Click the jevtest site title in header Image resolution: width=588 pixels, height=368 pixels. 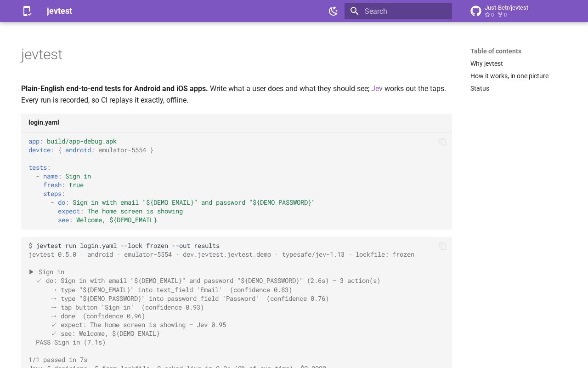click(59, 11)
